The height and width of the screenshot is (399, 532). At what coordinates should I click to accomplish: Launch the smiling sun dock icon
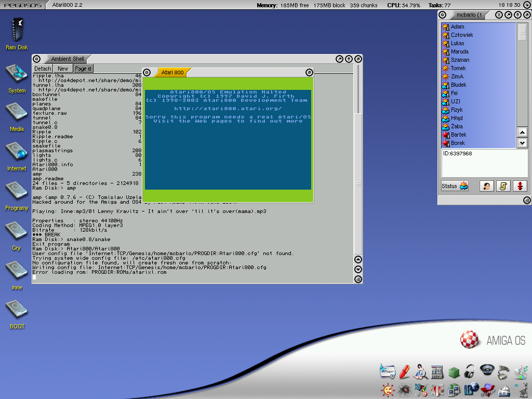pos(388,390)
